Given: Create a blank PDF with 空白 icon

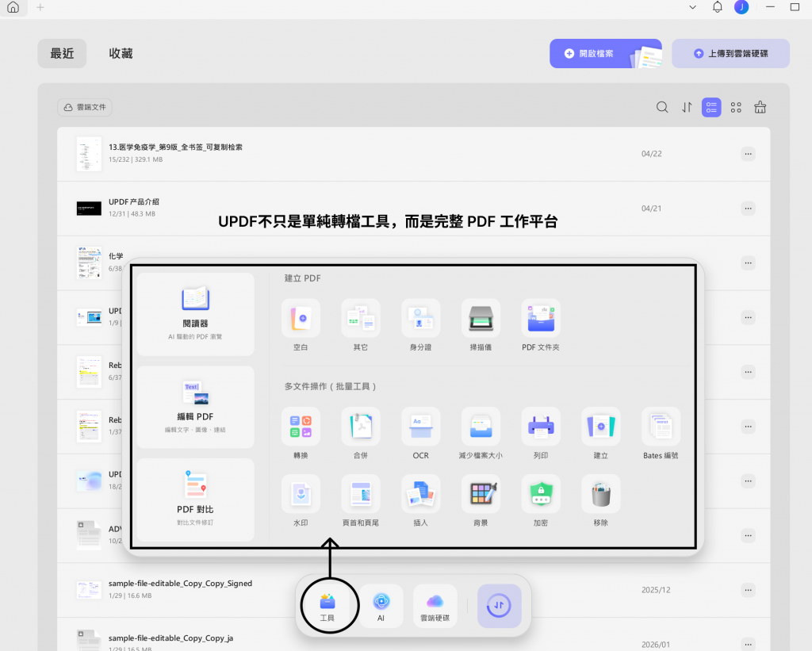Looking at the screenshot, I should [x=301, y=318].
